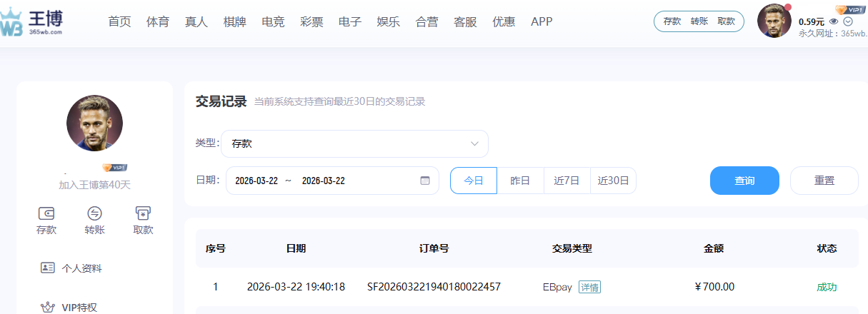Toggle balance visibility eye icon
Image resolution: width=868 pixels, height=314 pixels.
[833, 21]
